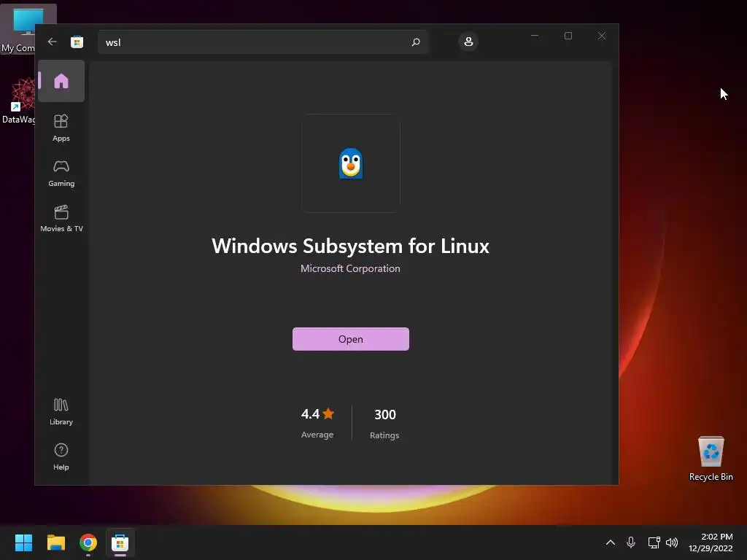Image resolution: width=747 pixels, height=560 pixels.
Task: Click the penguin app icon
Action: coord(351,163)
